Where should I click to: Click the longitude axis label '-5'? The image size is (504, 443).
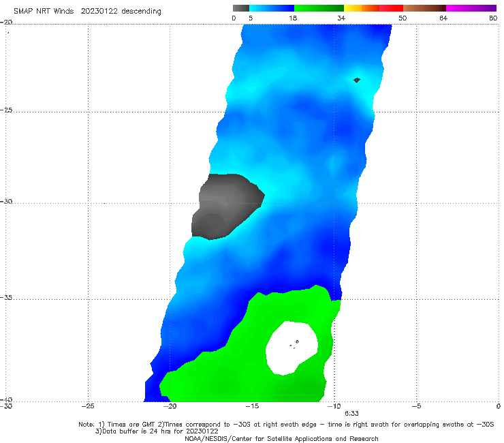416,406
